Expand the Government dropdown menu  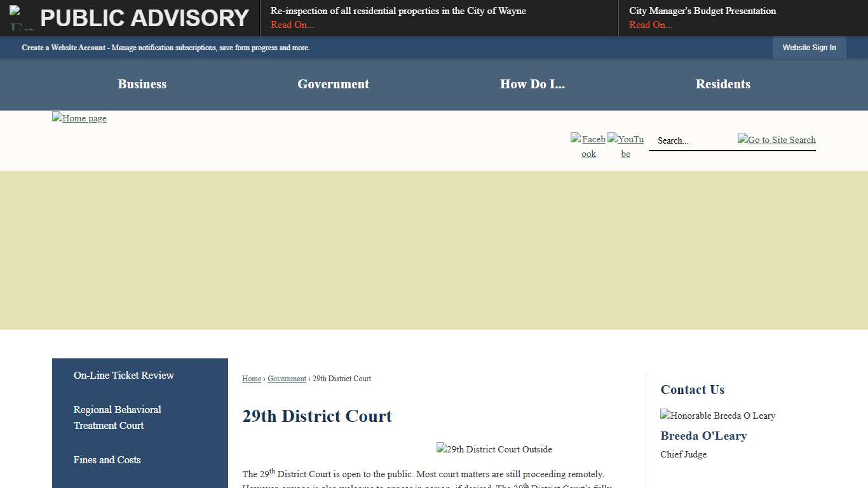point(333,84)
